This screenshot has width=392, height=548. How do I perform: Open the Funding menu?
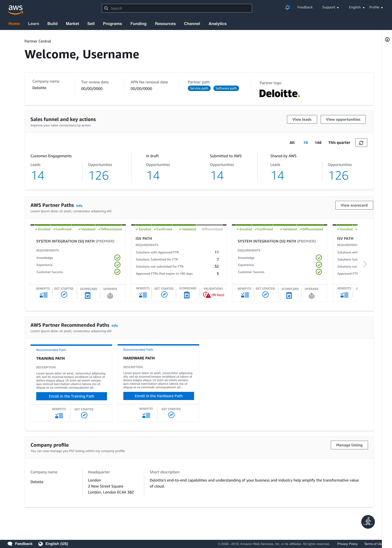[x=138, y=24]
